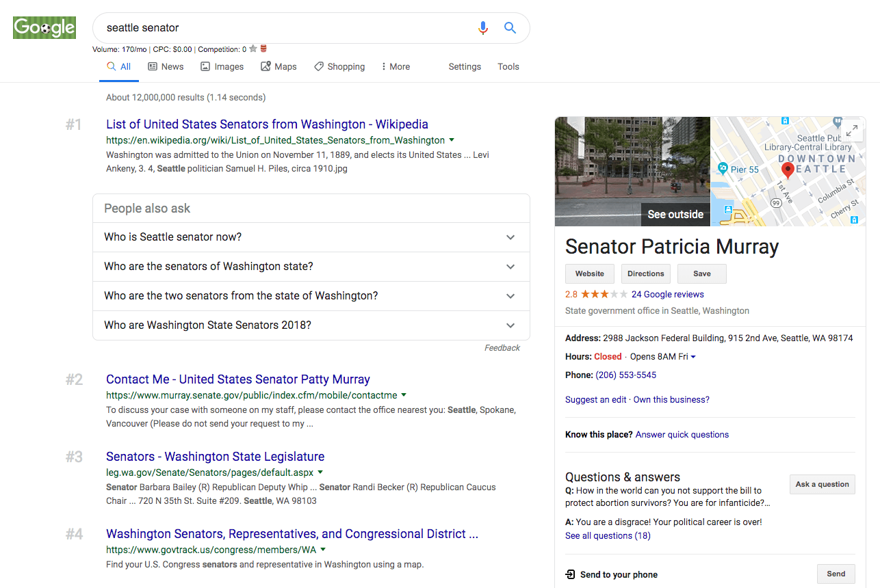
Task: Click the search box containing 'seattle senator'
Action: click(x=287, y=28)
